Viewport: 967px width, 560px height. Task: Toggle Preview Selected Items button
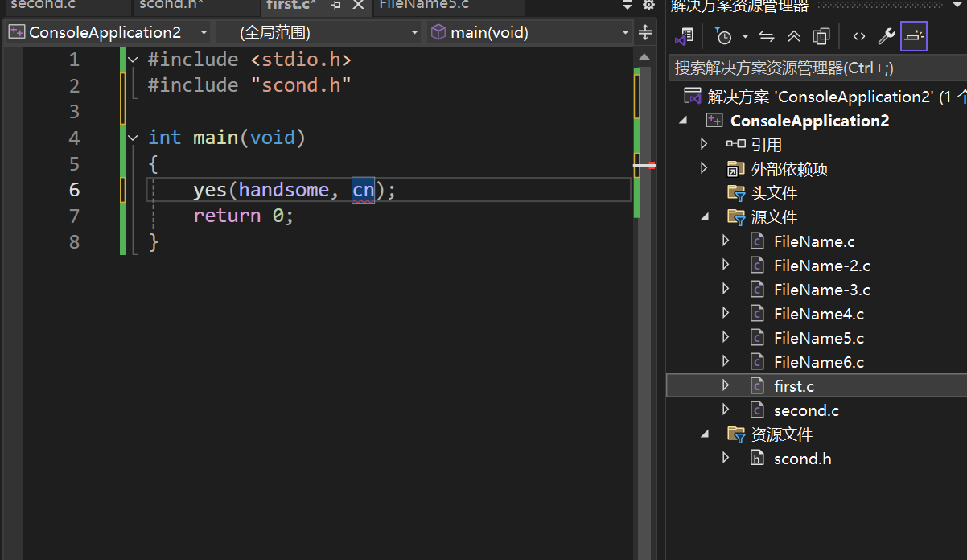[914, 36]
